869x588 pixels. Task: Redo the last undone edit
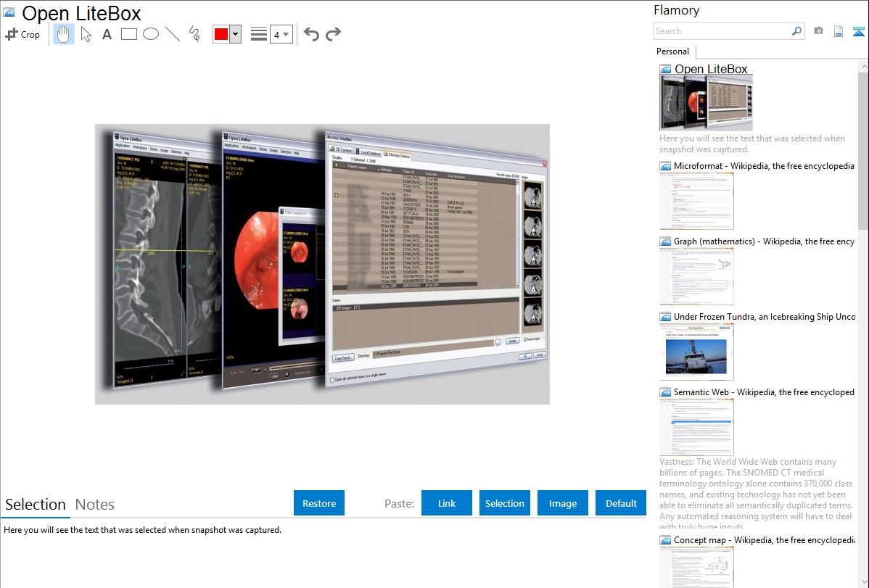333,34
